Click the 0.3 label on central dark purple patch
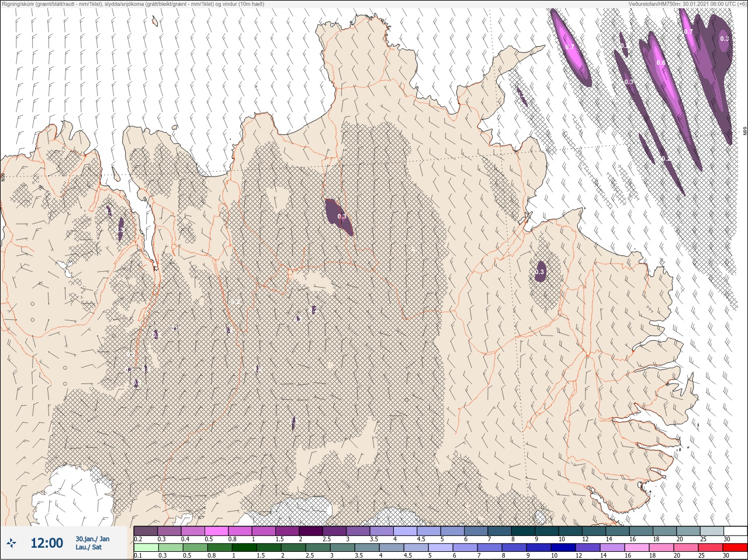This screenshot has height=560, width=748. [342, 216]
